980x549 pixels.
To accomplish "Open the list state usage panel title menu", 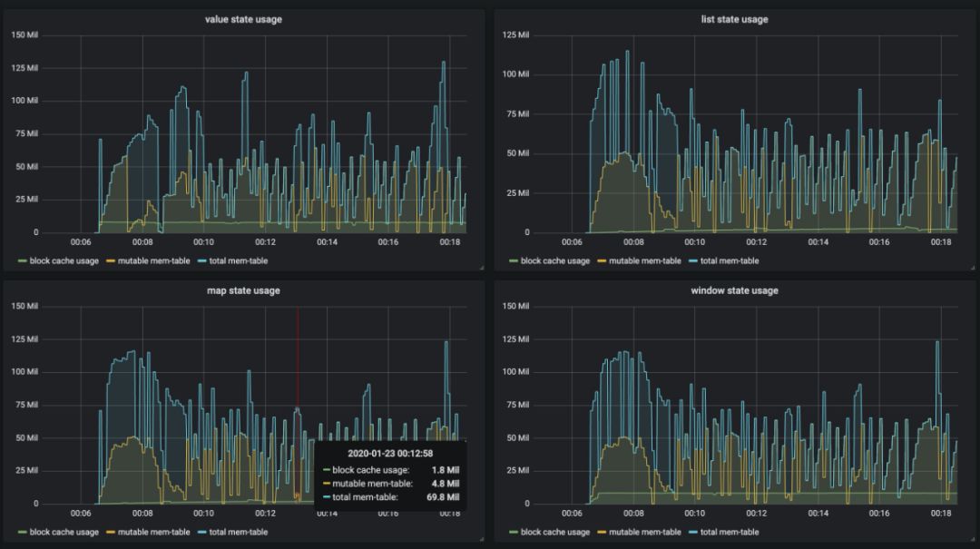I will pos(733,19).
